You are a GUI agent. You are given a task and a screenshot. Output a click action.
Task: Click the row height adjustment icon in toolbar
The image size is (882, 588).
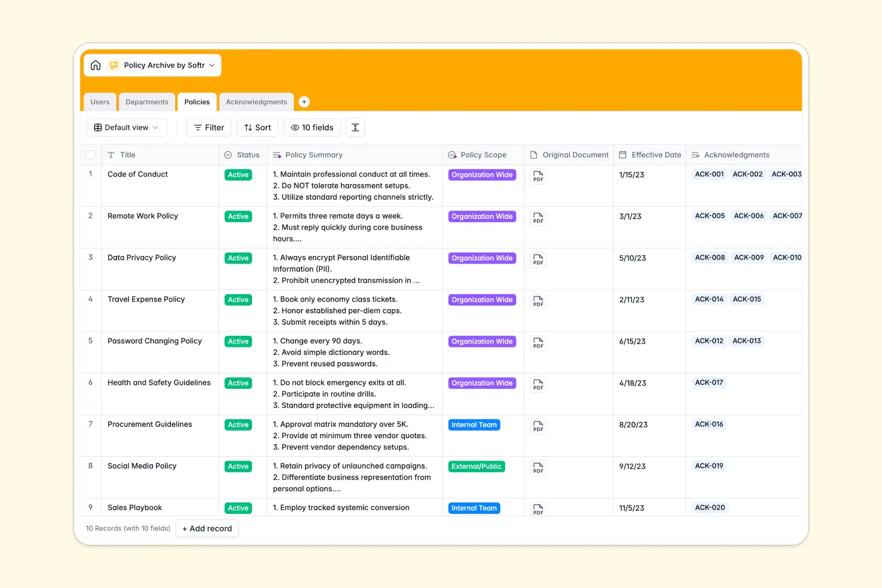click(355, 127)
